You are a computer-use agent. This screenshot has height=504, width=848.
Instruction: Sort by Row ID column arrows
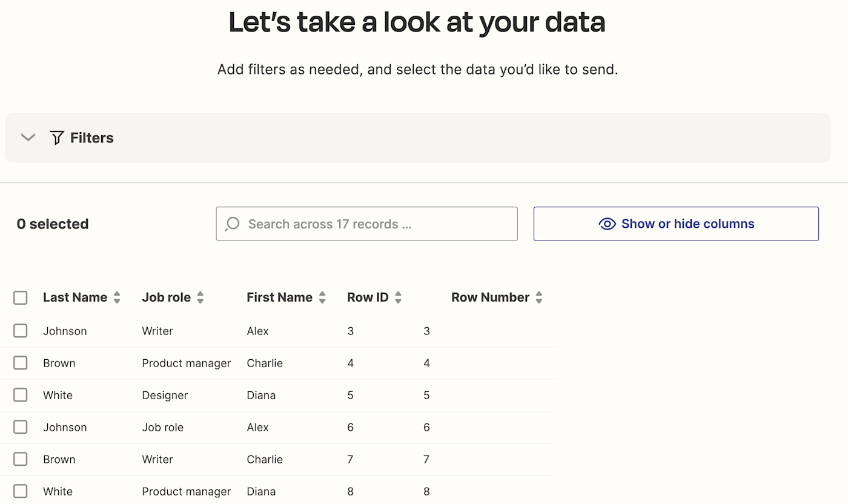click(x=398, y=297)
